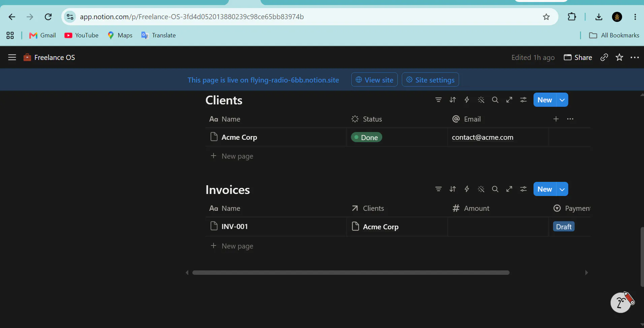
Task: Expand the Clients New button dropdown arrow
Action: pos(562,100)
